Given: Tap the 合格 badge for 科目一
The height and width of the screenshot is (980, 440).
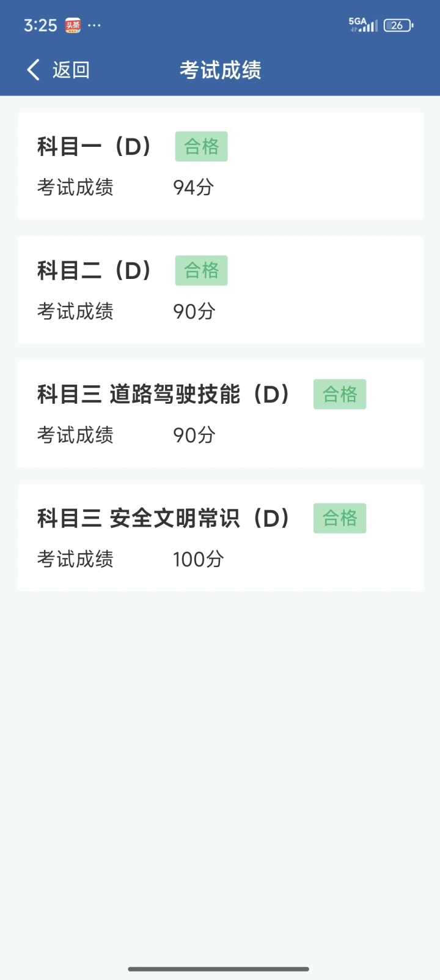Looking at the screenshot, I should click(x=201, y=147).
